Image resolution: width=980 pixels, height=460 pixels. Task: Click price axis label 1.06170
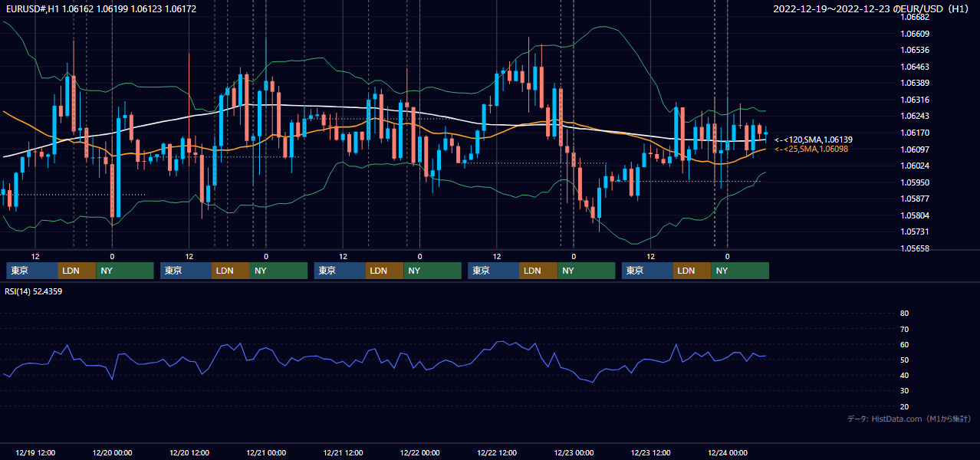tap(915, 133)
